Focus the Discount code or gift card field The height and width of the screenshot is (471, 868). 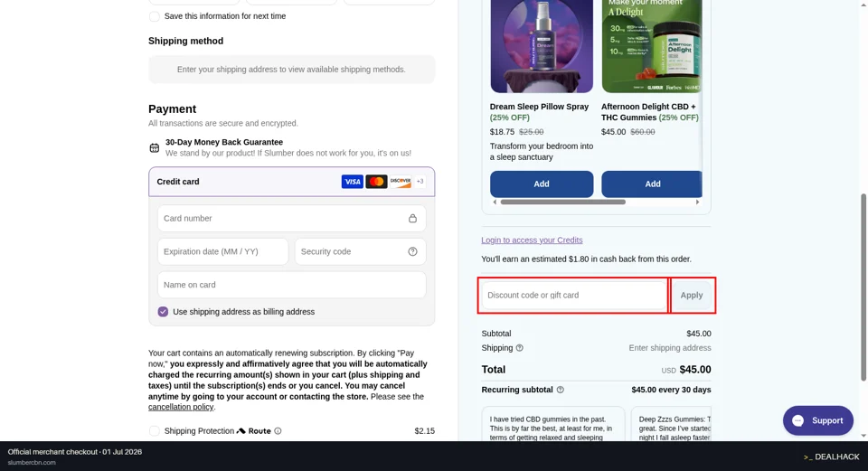tap(574, 295)
